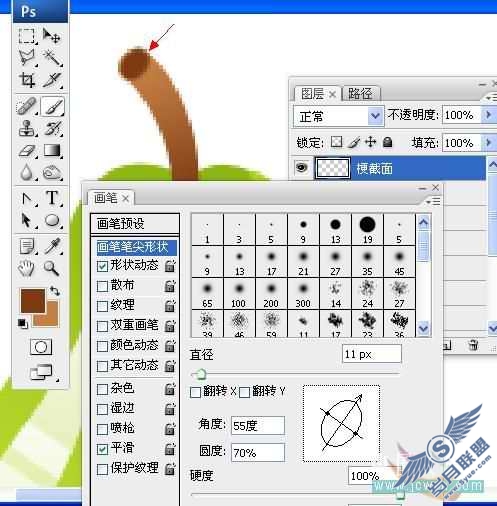This screenshot has width=497, height=506.
Task: Lock all padlock icon in Layers panel
Action: click(387, 142)
